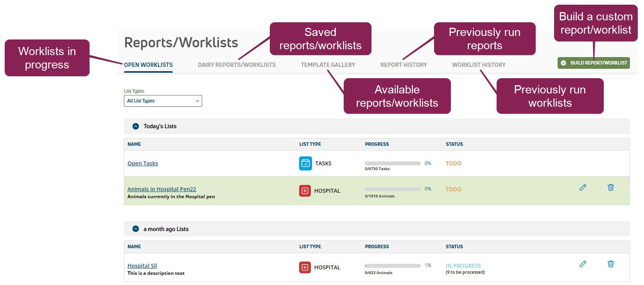View the Report History tab
The width and height of the screenshot is (644, 285).
point(404,65)
